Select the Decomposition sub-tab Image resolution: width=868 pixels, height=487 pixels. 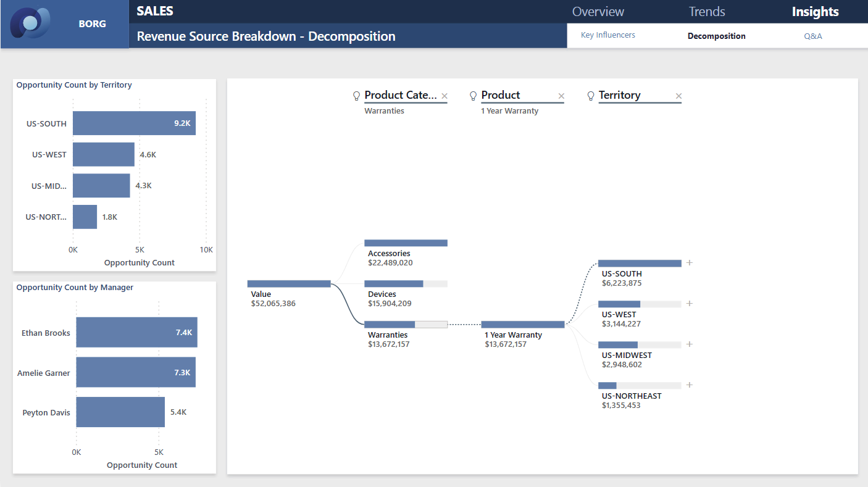click(717, 36)
